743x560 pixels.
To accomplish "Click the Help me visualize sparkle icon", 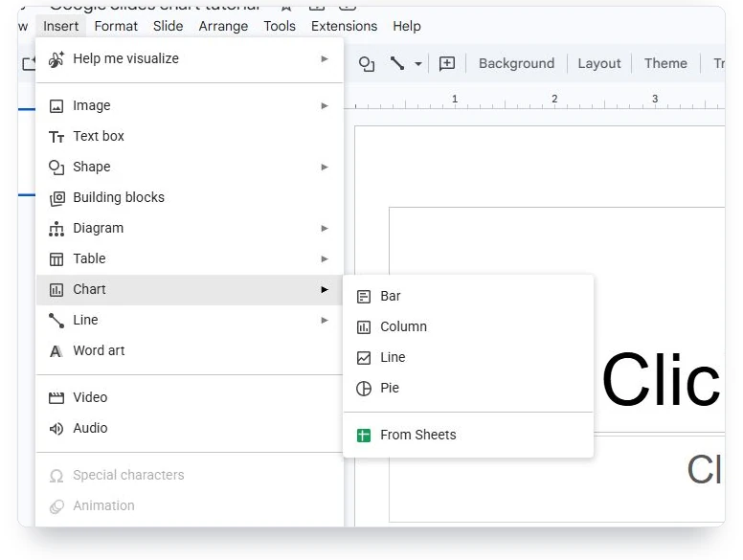I will pyautogui.click(x=56, y=59).
